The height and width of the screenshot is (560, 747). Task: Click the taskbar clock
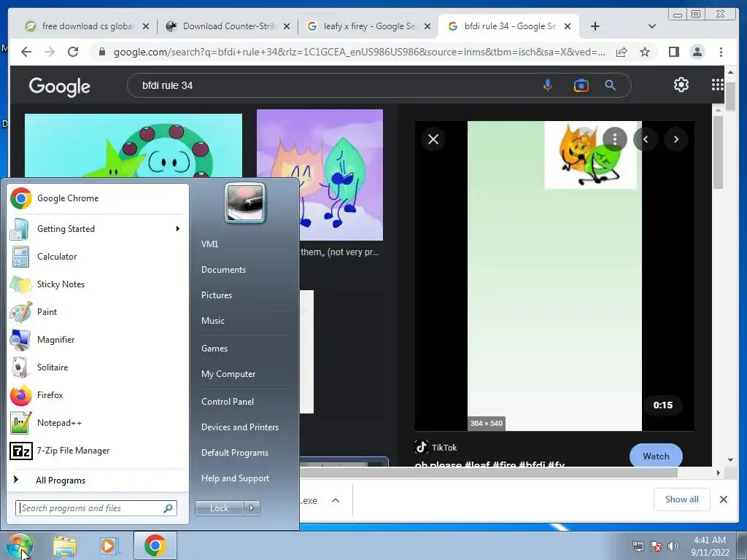pyautogui.click(x=710, y=546)
